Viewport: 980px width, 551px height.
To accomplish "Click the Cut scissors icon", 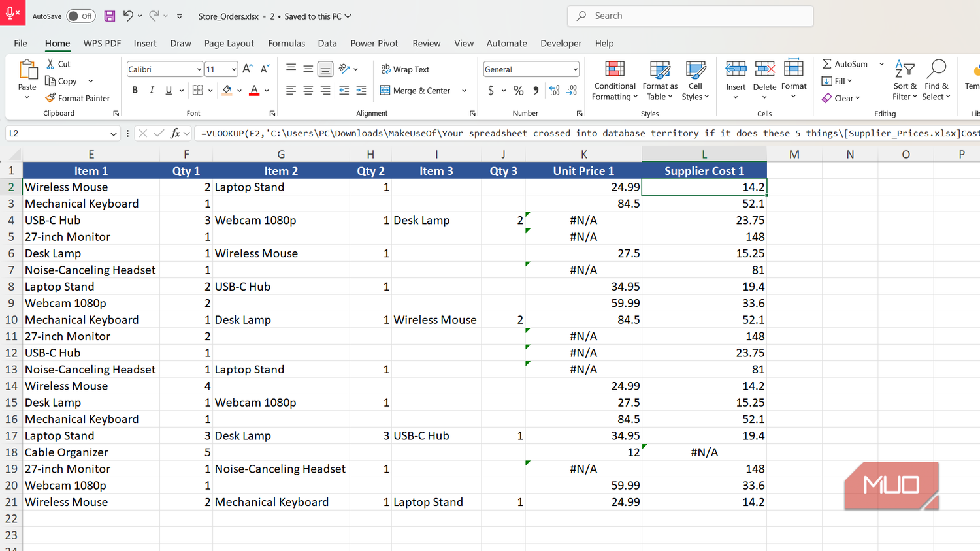I will [50, 64].
